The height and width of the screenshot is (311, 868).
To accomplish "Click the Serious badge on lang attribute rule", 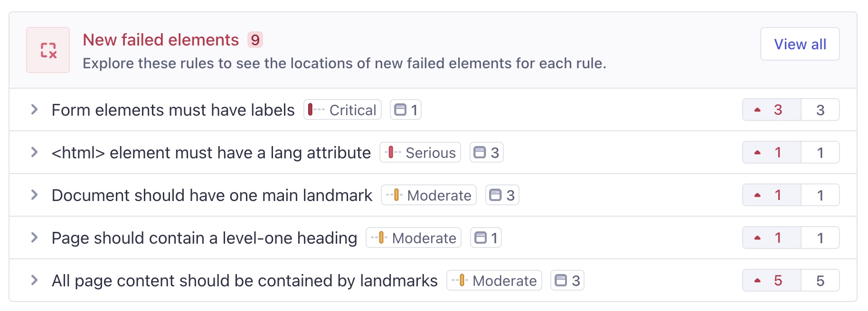I will click(420, 152).
